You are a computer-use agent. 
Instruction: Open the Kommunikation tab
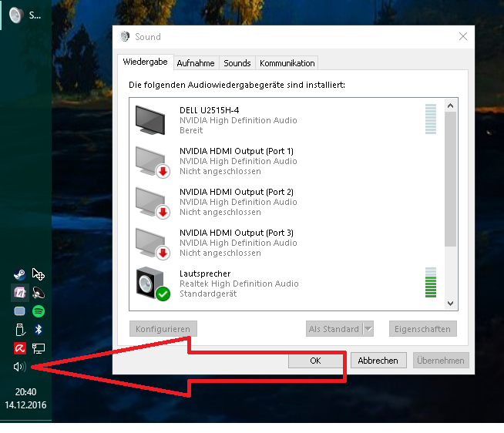pyautogui.click(x=287, y=63)
